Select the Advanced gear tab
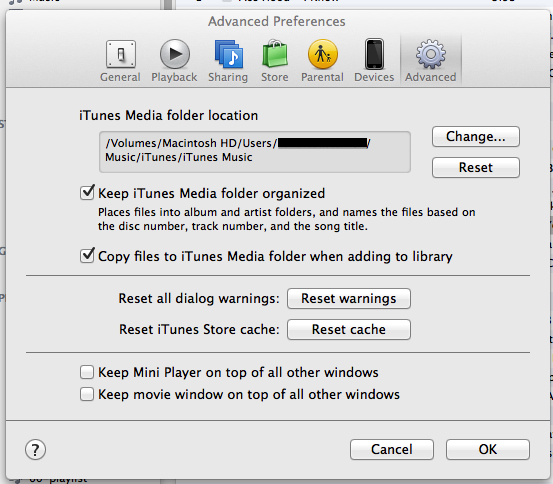 pos(431,61)
